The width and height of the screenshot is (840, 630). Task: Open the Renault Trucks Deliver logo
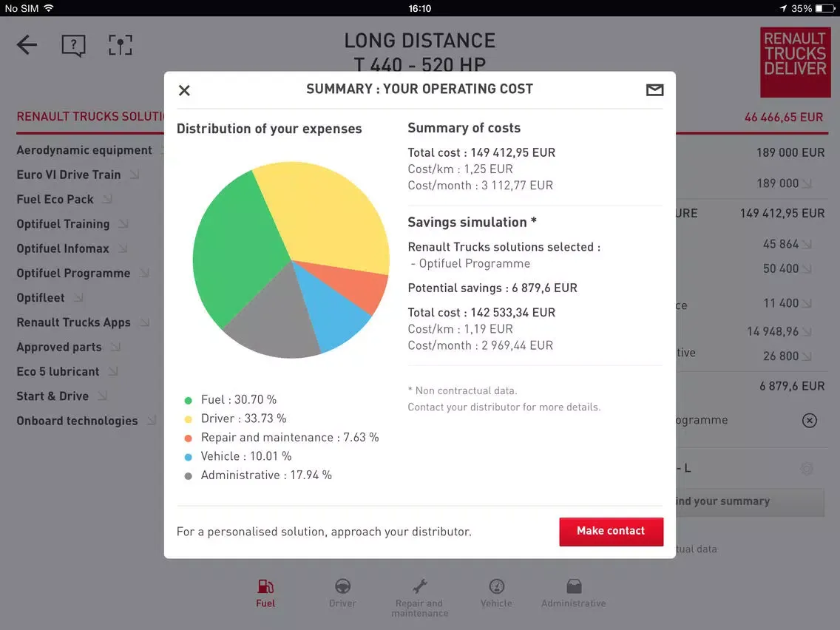point(795,62)
